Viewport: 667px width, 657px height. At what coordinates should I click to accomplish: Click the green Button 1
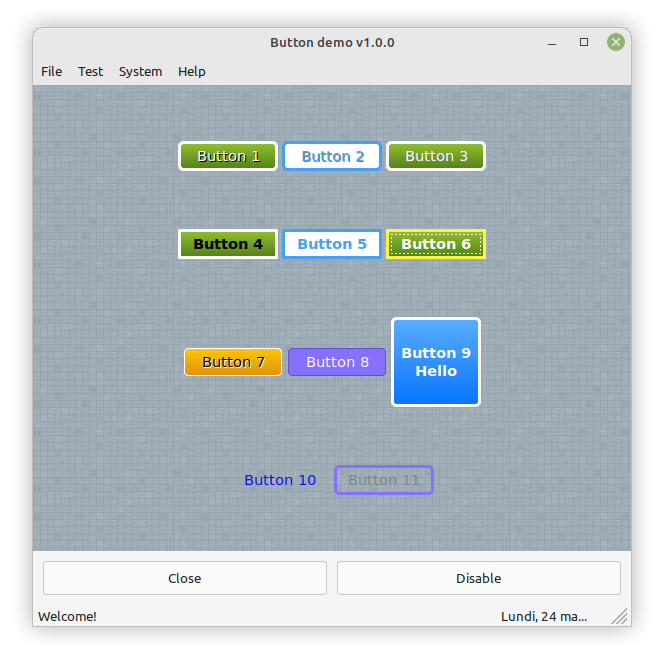[x=228, y=156]
